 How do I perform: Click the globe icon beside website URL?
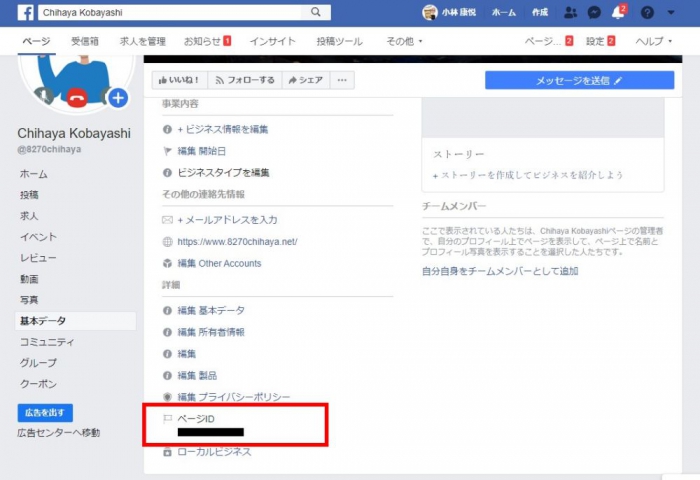click(x=167, y=242)
